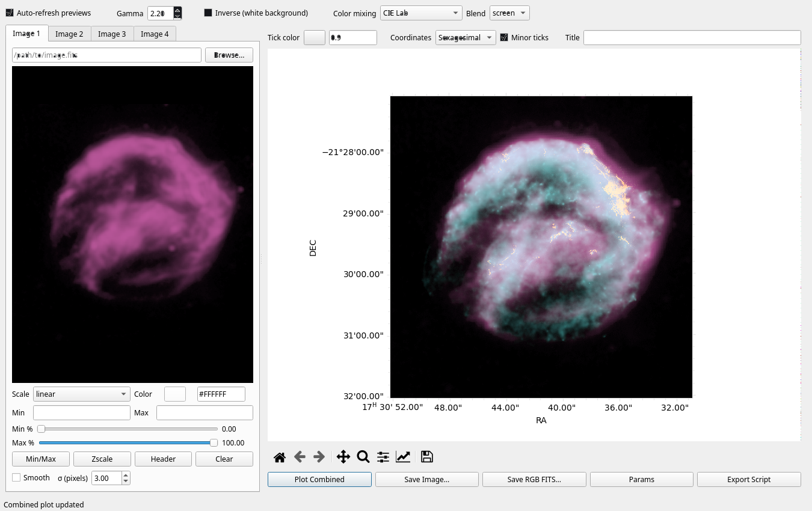The image size is (812, 511).
Task: Focus the image file path field
Action: [106, 55]
